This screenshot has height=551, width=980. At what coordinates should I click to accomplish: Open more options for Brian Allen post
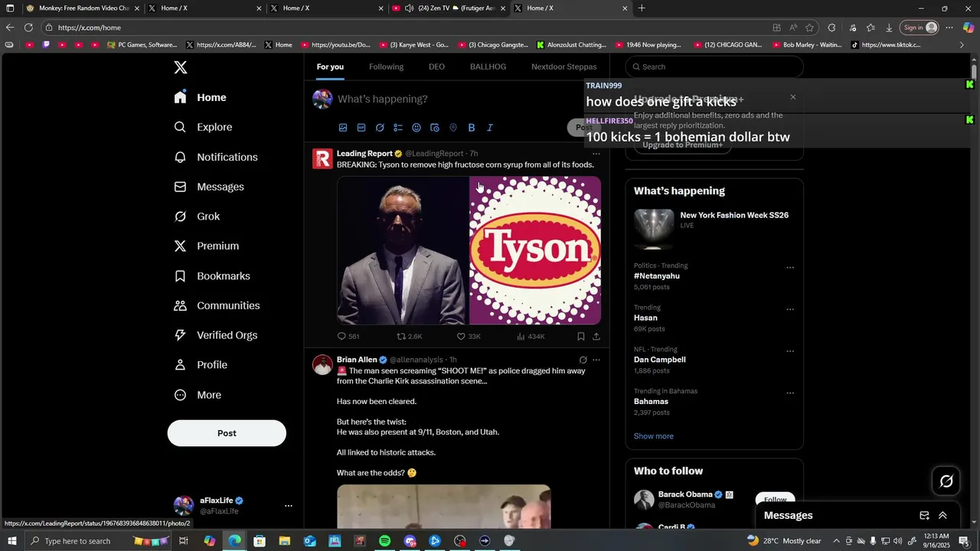(x=596, y=360)
